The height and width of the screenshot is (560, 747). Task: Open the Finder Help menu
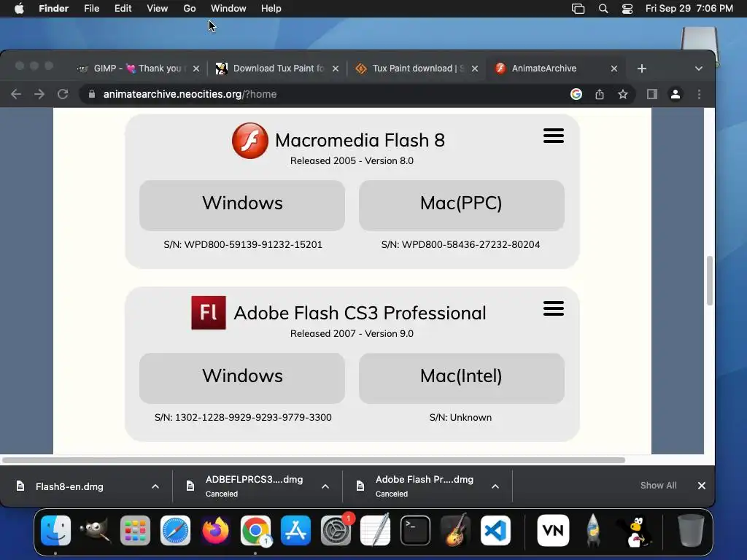tap(271, 9)
